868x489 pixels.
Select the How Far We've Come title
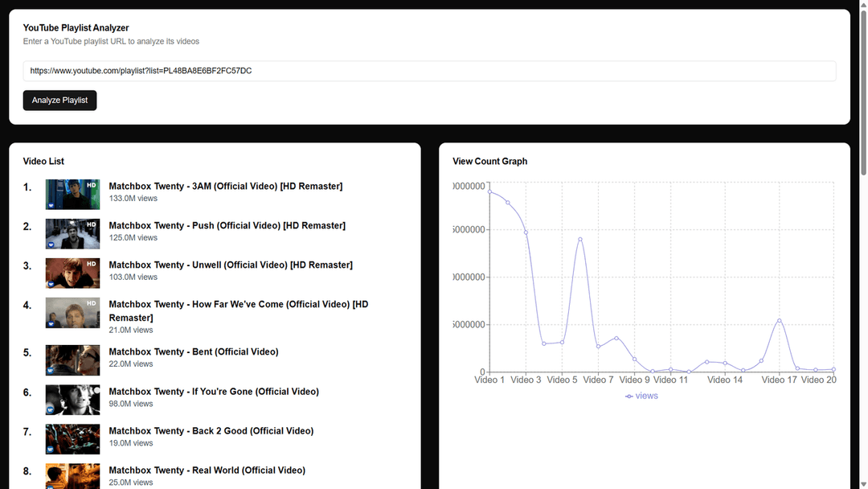click(239, 310)
